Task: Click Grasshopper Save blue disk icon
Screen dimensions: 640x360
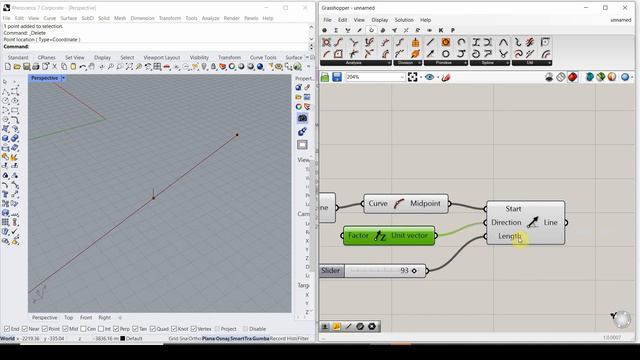Action: point(337,77)
